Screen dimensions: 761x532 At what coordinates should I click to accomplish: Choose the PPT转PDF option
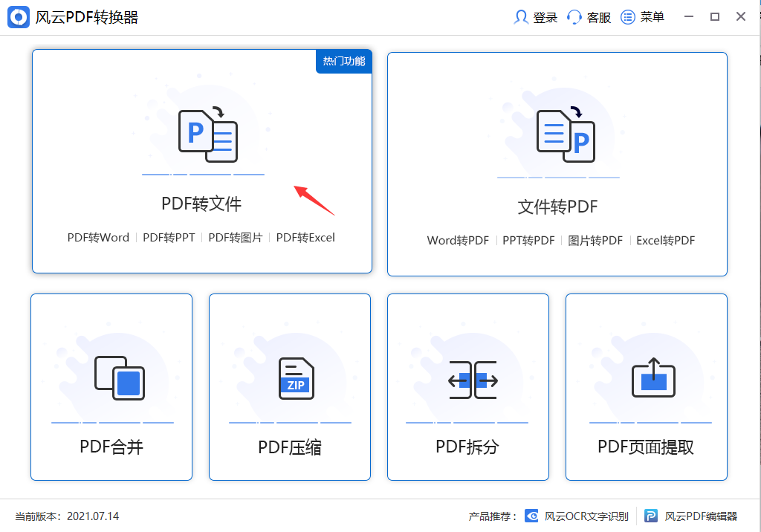pos(528,240)
